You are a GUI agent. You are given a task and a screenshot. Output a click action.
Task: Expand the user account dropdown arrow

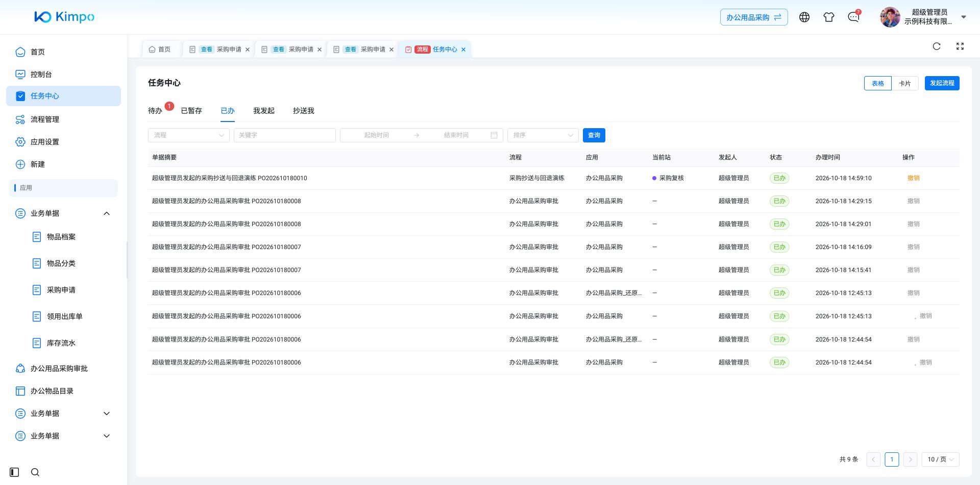[964, 17]
